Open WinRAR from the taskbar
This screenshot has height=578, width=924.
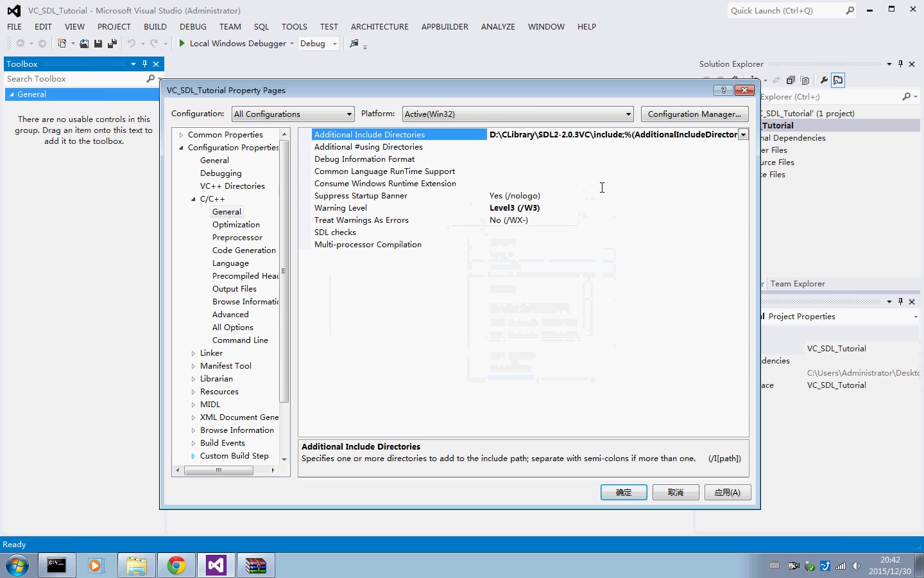(x=256, y=566)
